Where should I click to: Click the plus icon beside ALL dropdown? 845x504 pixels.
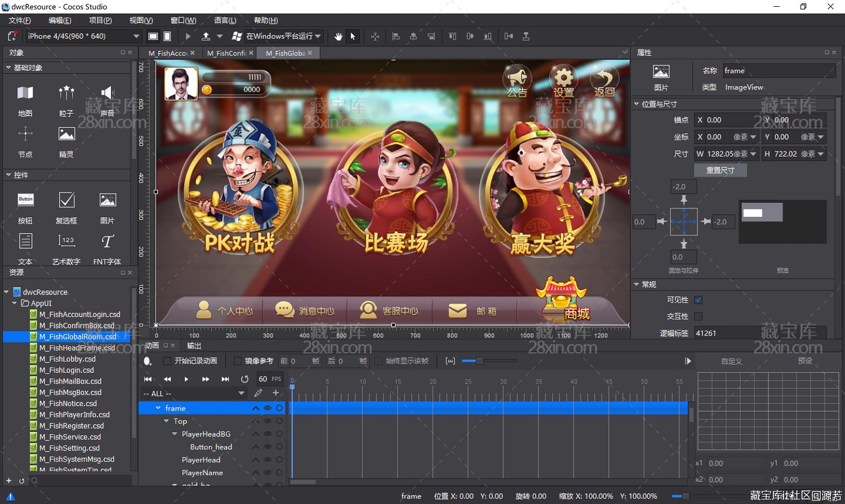[x=275, y=393]
